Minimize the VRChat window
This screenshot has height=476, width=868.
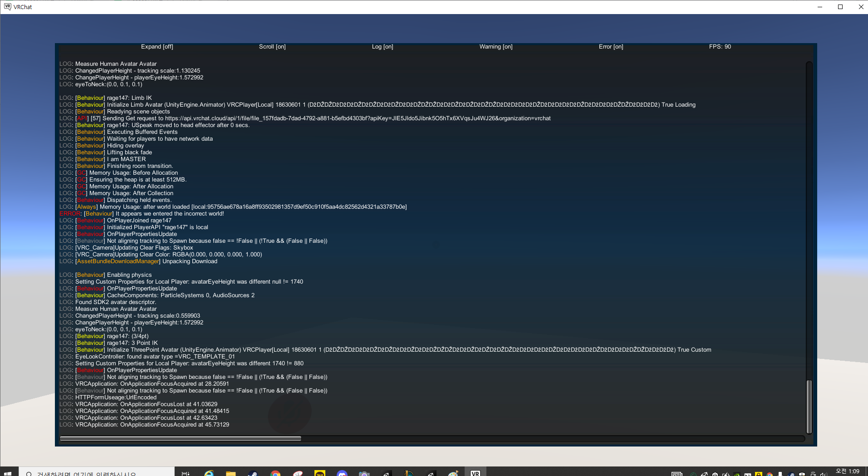tap(819, 7)
